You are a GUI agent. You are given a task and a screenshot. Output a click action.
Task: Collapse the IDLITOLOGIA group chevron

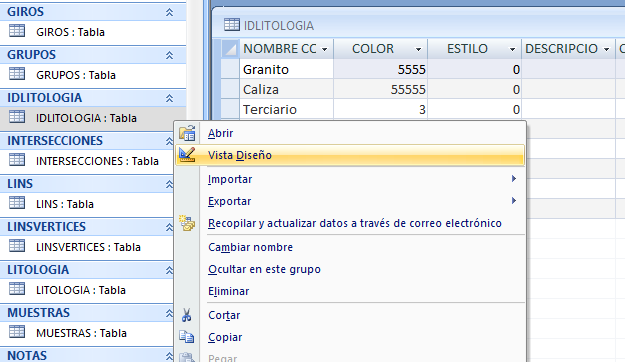point(169,98)
